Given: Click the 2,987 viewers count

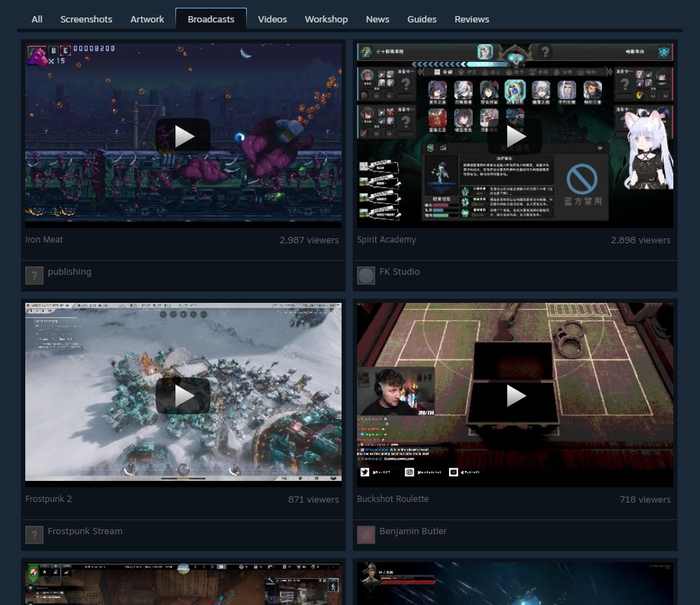Looking at the screenshot, I should pyautogui.click(x=309, y=240).
